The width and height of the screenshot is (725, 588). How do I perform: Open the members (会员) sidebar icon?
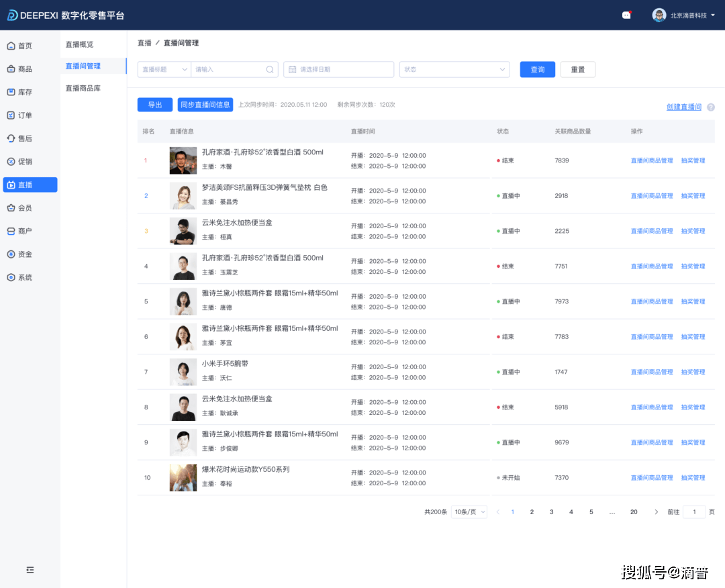11,208
